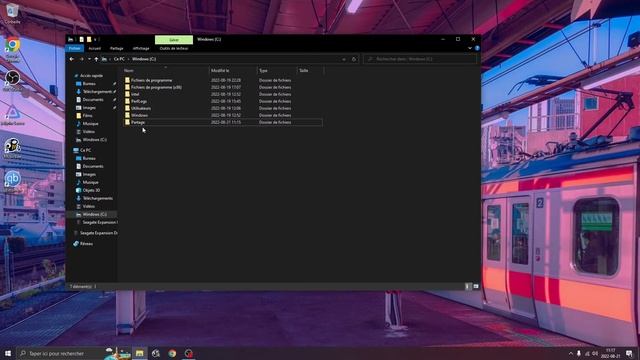
Task: Click the Windows Start button
Action: pyautogui.click(x=8, y=353)
